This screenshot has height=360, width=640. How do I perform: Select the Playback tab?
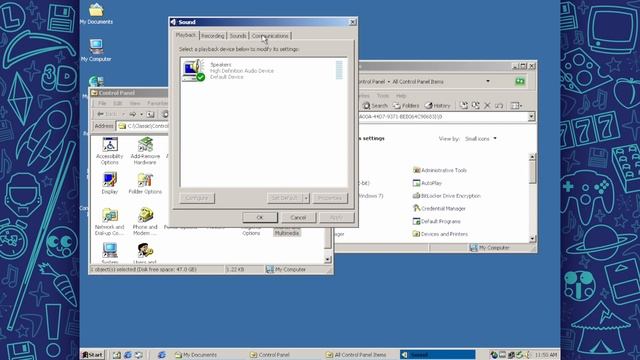click(186, 35)
